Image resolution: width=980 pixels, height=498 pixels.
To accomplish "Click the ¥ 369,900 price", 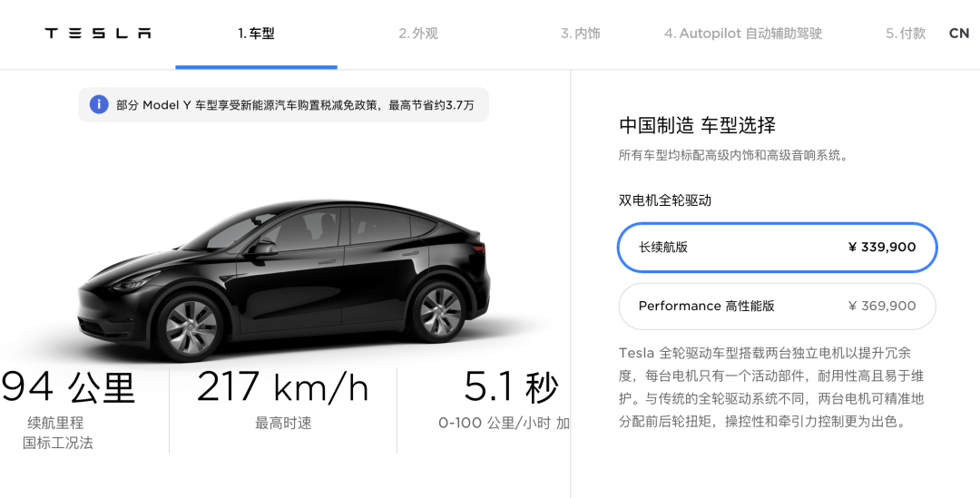I will [882, 307].
